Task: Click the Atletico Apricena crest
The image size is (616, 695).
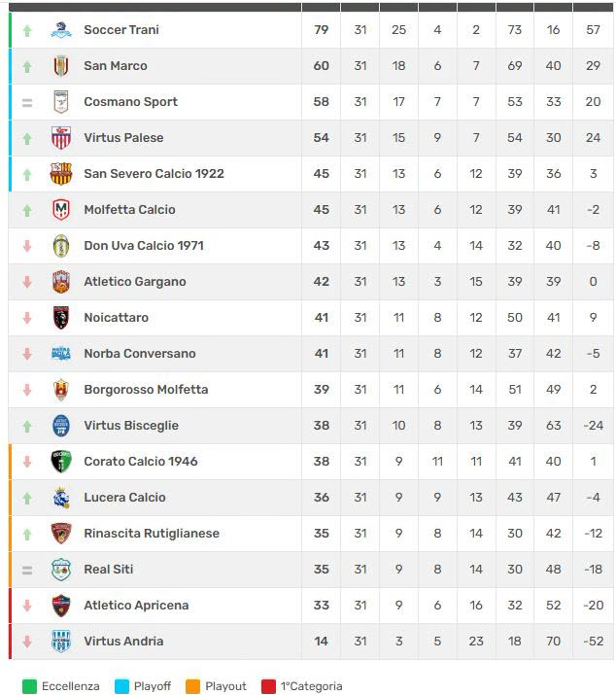Action: pos(61,606)
